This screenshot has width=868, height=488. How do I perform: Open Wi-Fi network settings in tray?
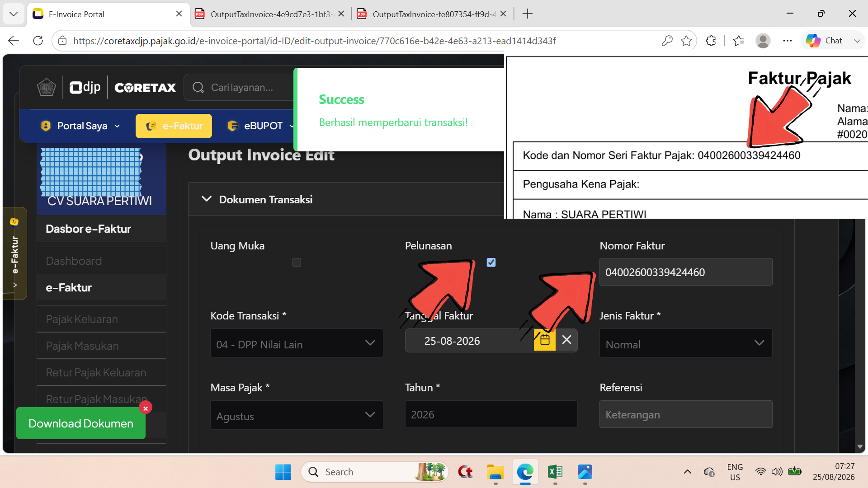coord(761,472)
